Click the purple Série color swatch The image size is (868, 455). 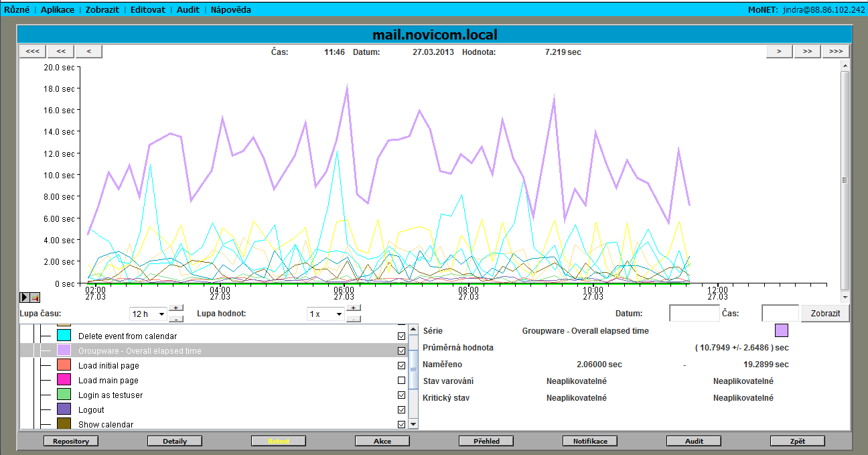coord(781,330)
